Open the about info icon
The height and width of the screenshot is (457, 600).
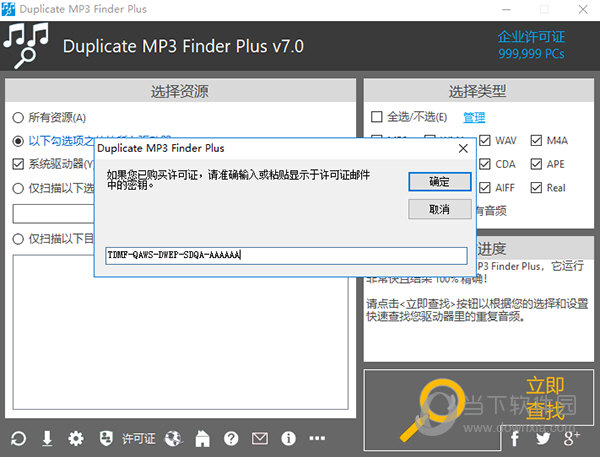click(x=288, y=439)
